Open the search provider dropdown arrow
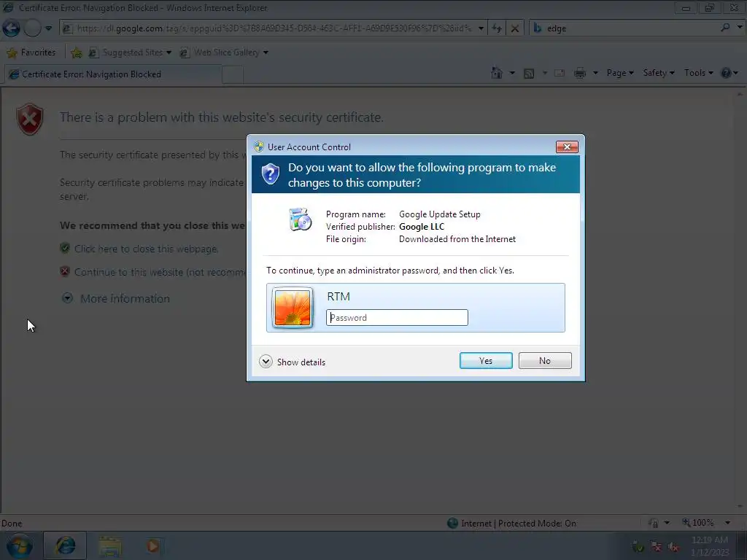747x560 pixels. 740,28
